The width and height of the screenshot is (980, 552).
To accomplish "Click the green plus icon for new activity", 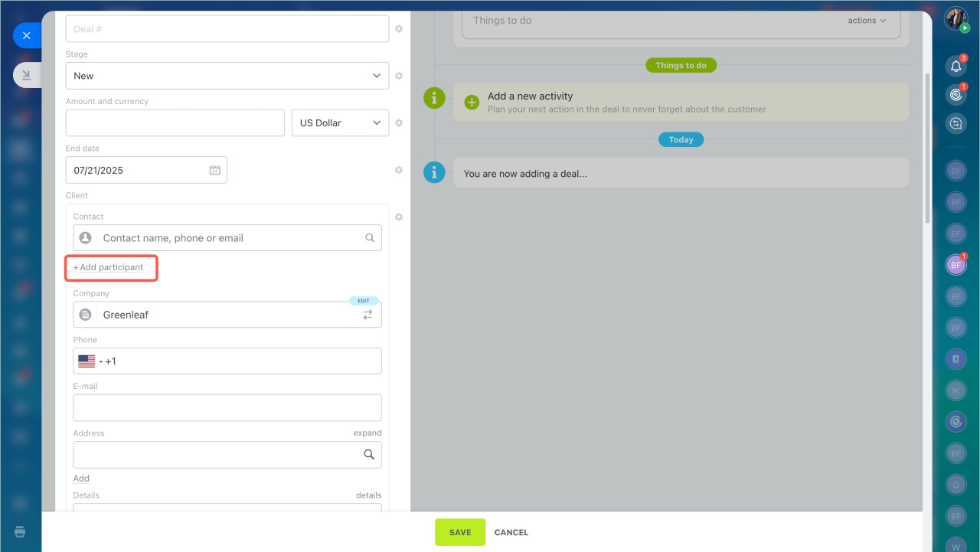I will coord(472,102).
